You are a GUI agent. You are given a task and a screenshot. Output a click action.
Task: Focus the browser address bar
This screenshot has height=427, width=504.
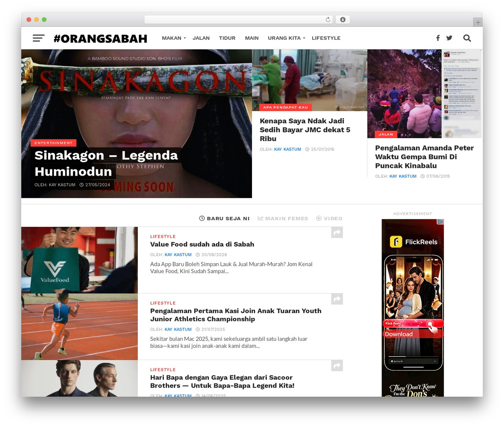(238, 20)
